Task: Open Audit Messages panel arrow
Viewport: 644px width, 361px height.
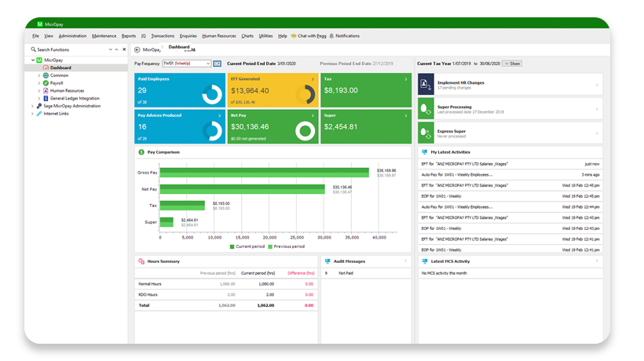Action: [x=405, y=261]
